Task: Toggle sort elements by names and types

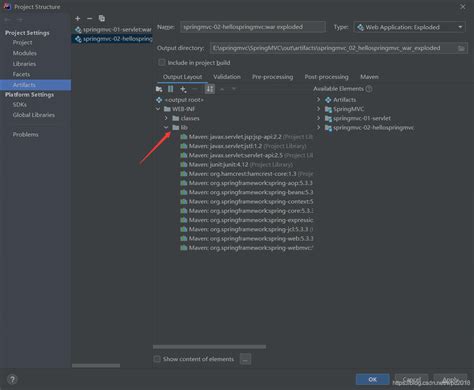Action: coord(210,89)
